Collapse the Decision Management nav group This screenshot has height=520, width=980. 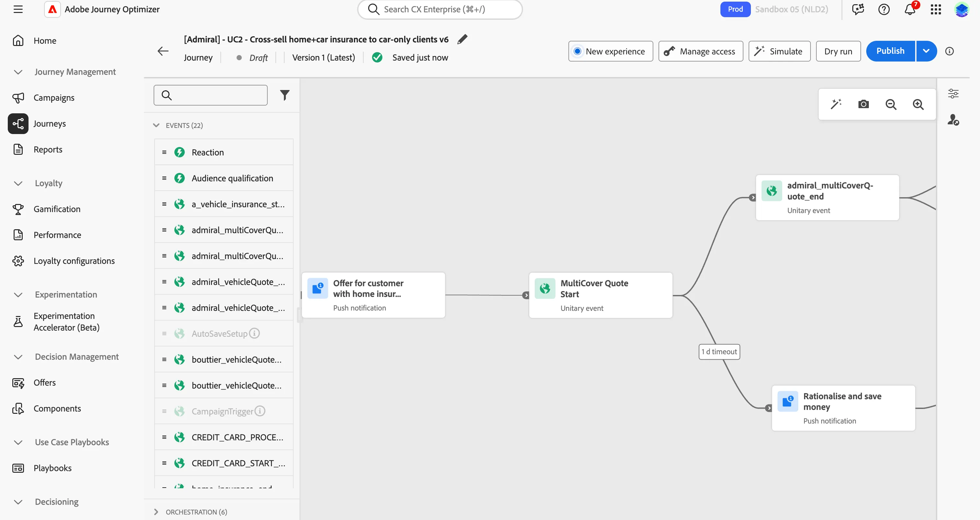(x=18, y=356)
